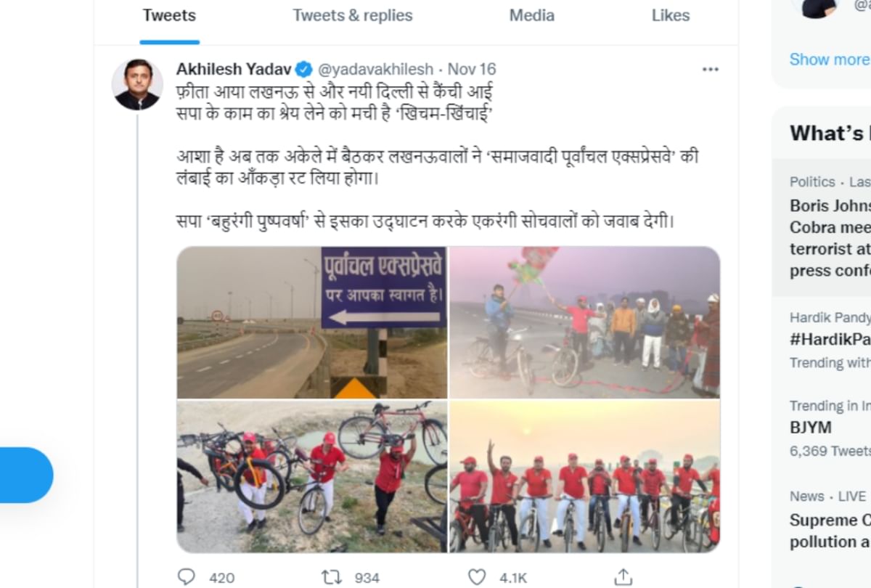Switch to the Tweets tab
This screenshot has height=588, width=871.
coord(170,15)
